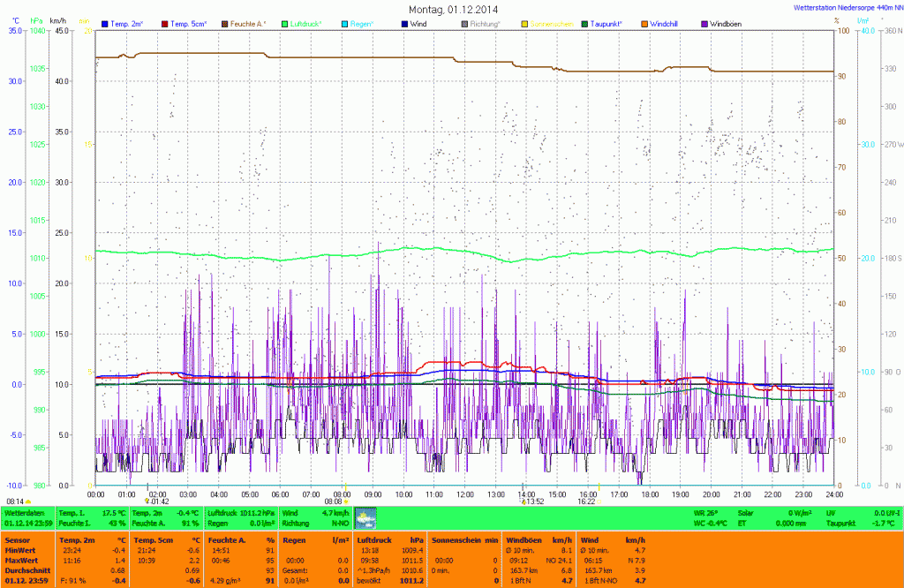Click the brown Feuchte A. legend entry
Viewport: 904px width, 588px height.
[x=249, y=23]
